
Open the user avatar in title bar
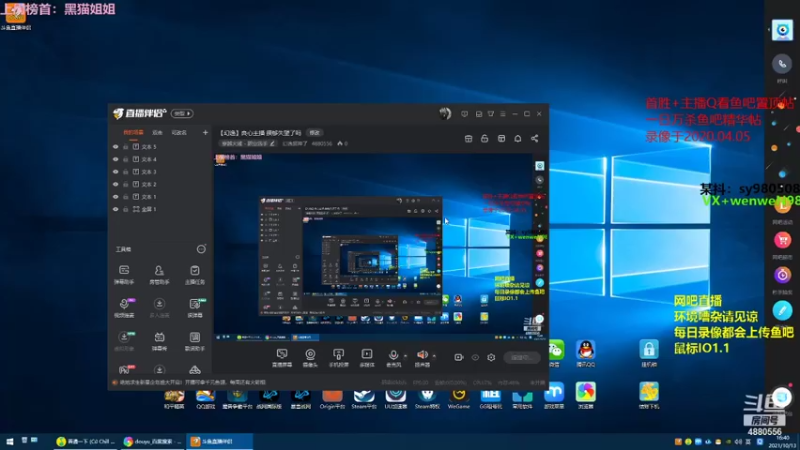[445, 113]
